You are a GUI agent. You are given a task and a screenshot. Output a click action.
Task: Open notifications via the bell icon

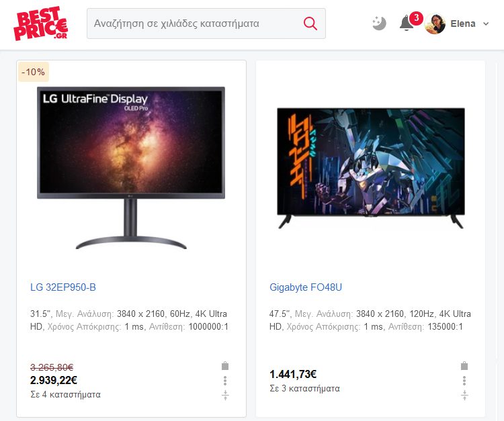point(407,23)
